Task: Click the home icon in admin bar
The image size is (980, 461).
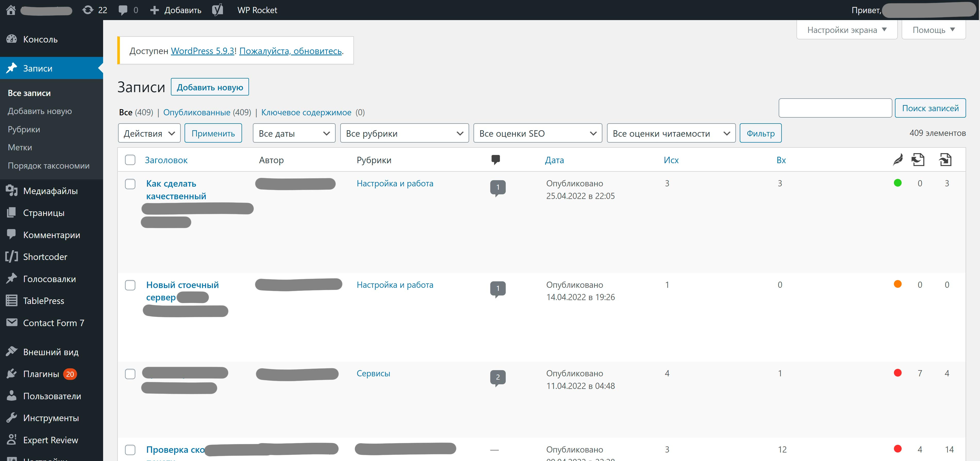Action: click(11, 10)
